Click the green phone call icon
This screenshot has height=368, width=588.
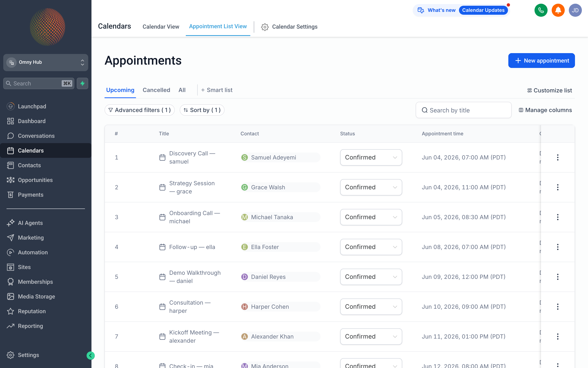541,10
